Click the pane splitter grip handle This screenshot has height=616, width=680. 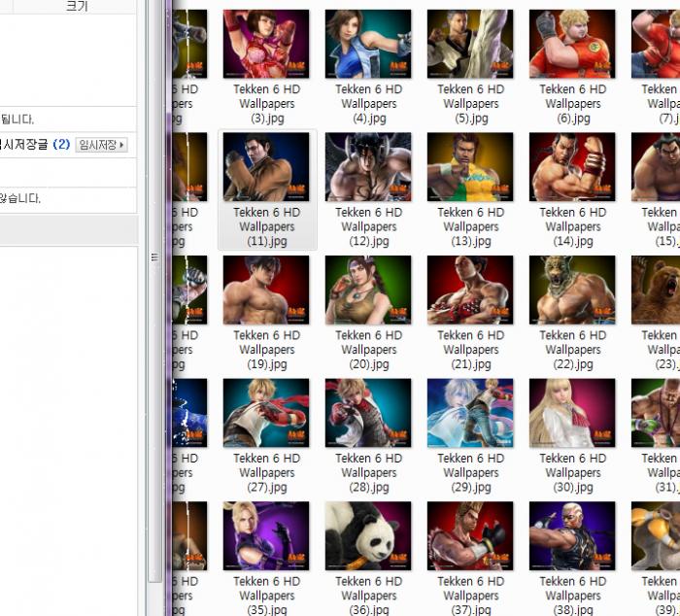coord(153,258)
